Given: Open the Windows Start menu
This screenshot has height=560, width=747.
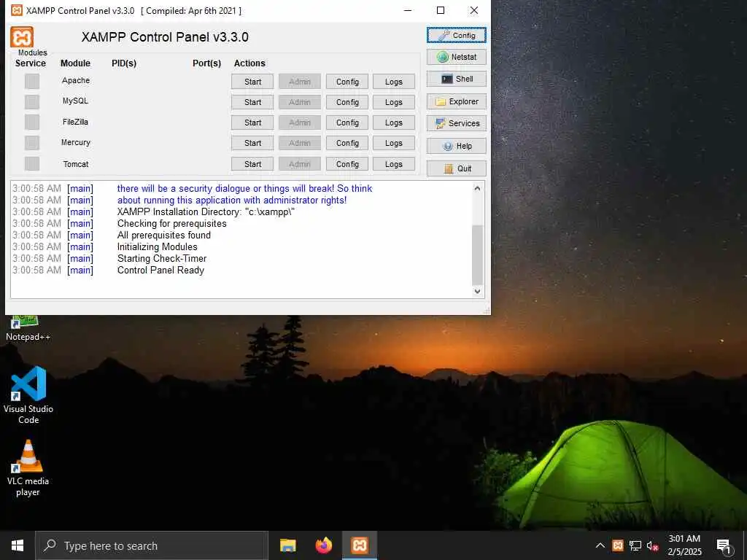Looking at the screenshot, I should 18,545.
